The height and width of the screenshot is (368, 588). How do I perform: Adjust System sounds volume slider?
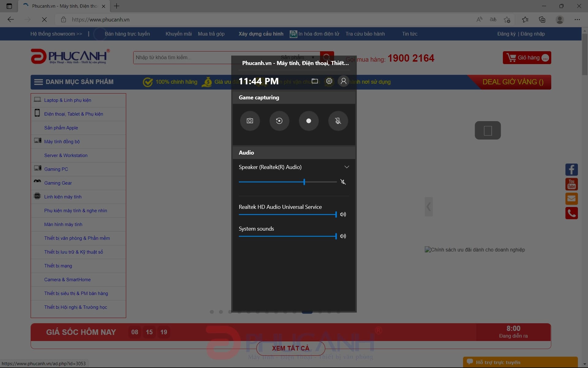[x=288, y=236]
